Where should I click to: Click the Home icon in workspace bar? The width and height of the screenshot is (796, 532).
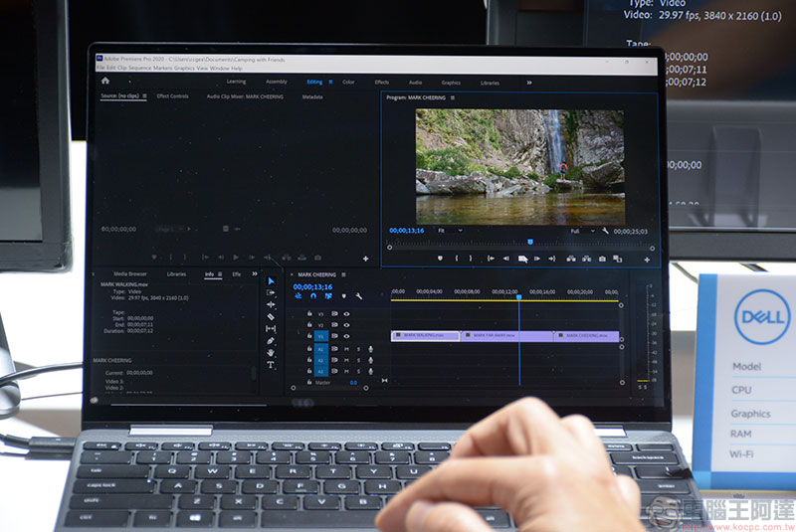pyautogui.click(x=105, y=81)
